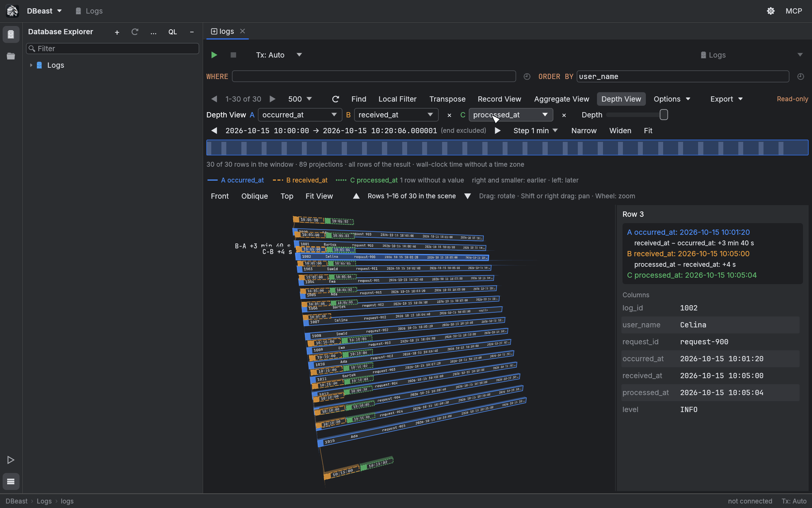
Task: Add new connection with plus icon
Action: tap(117, 32)
